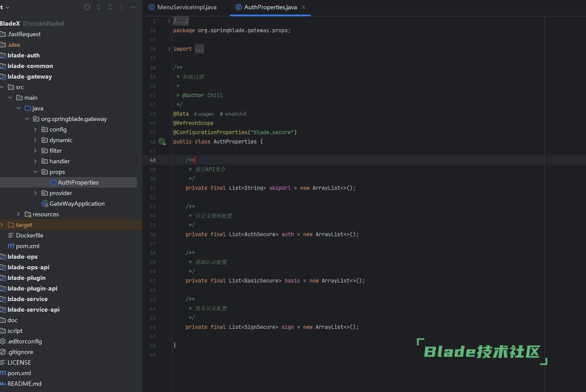Viewport: 586px width, 392px height.
Task: Switch to the MenuServiceImpl.java tab
Action: [x=183, y=7]
